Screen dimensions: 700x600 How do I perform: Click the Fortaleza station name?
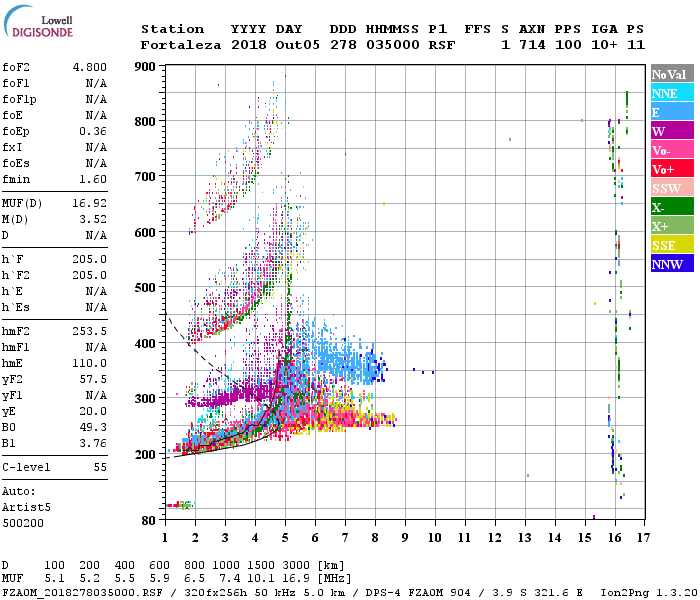pos(181,45)
